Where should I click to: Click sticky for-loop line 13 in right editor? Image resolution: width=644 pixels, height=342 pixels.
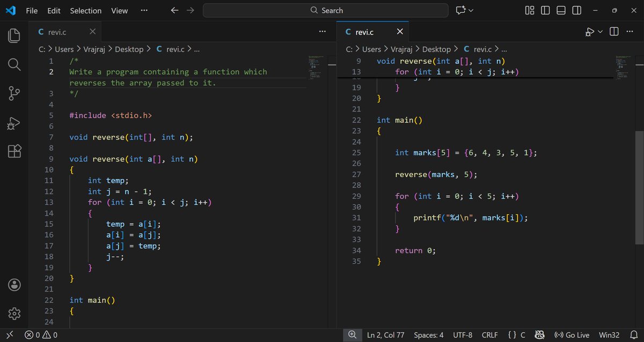[457, 72]
